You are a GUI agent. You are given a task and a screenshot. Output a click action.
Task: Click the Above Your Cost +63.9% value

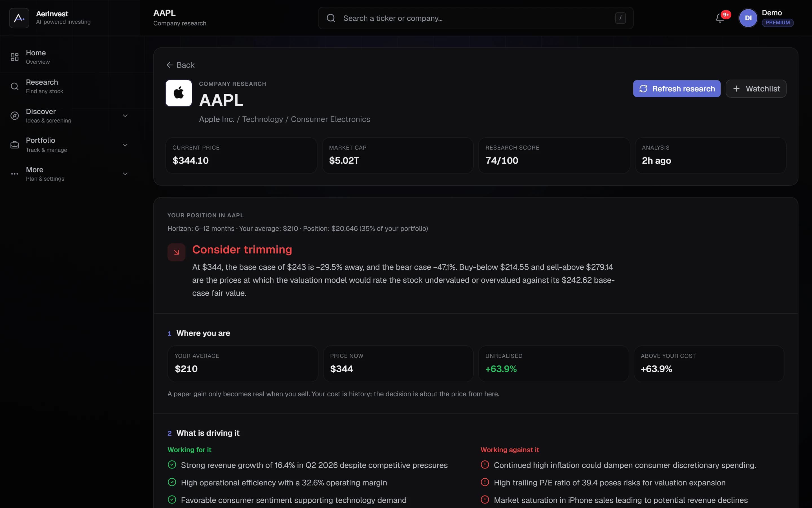coord(656,369)
